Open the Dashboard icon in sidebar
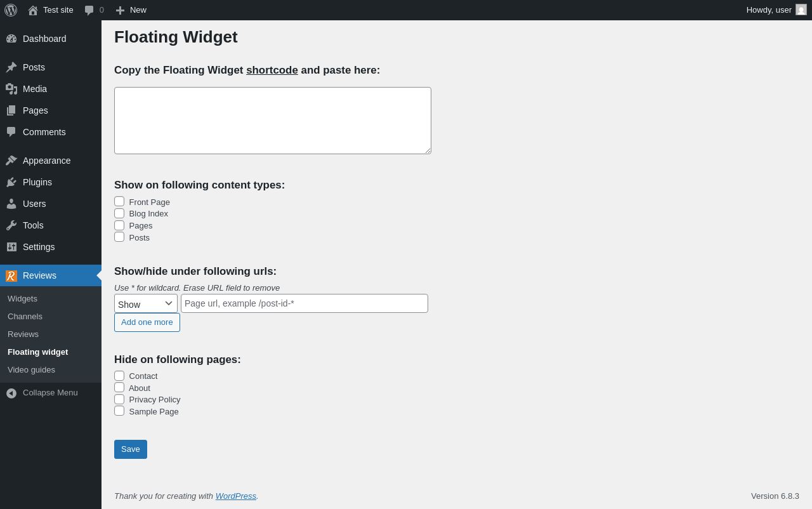812x509 pixels. point(11,39)
